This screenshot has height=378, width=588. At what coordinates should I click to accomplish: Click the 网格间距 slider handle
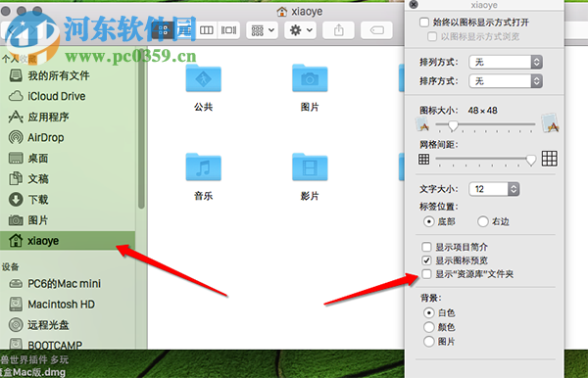coord(530,161)
